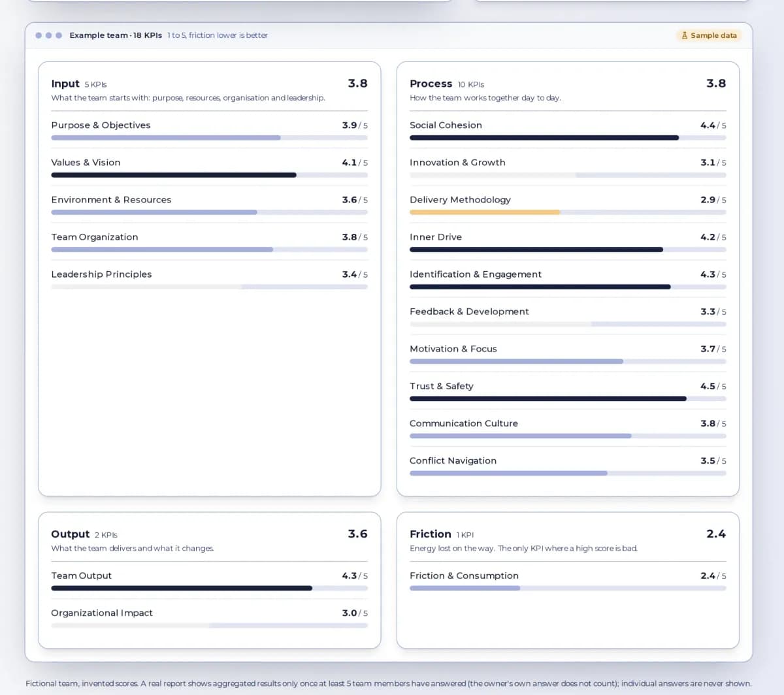Click the orange Delivery Methodology bar
The height and width of the screenshot is (695, 784).
point(485,212)
